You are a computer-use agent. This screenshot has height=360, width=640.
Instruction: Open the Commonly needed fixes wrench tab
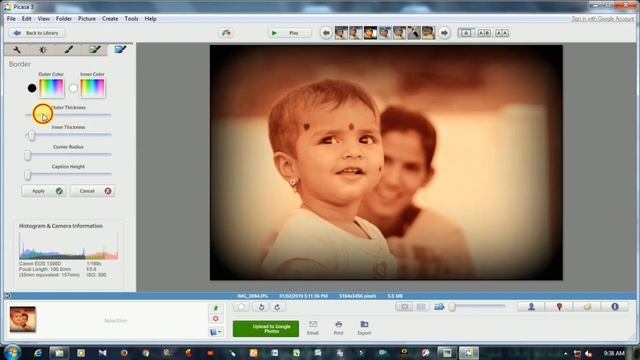click(17, 50)
